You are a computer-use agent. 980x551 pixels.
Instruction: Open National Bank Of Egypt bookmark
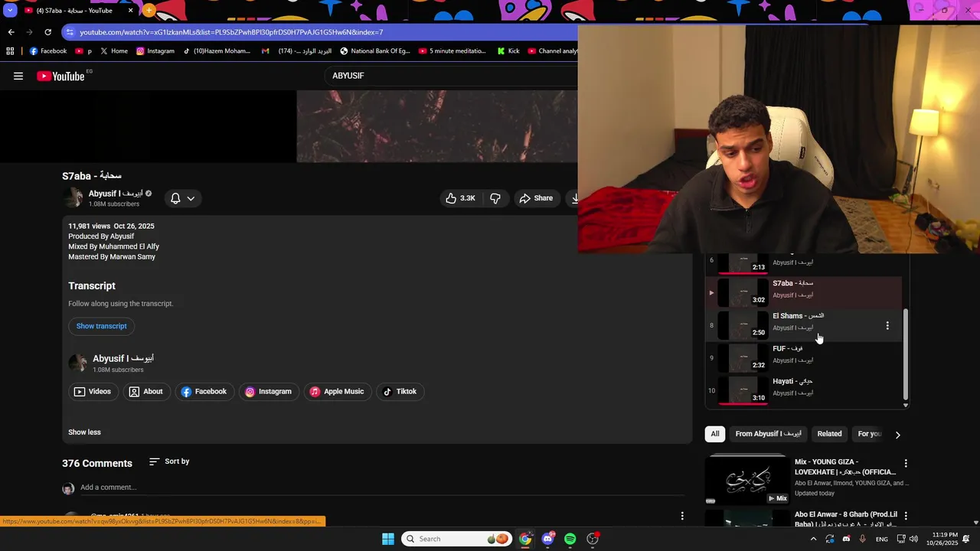tap(375, 51)
